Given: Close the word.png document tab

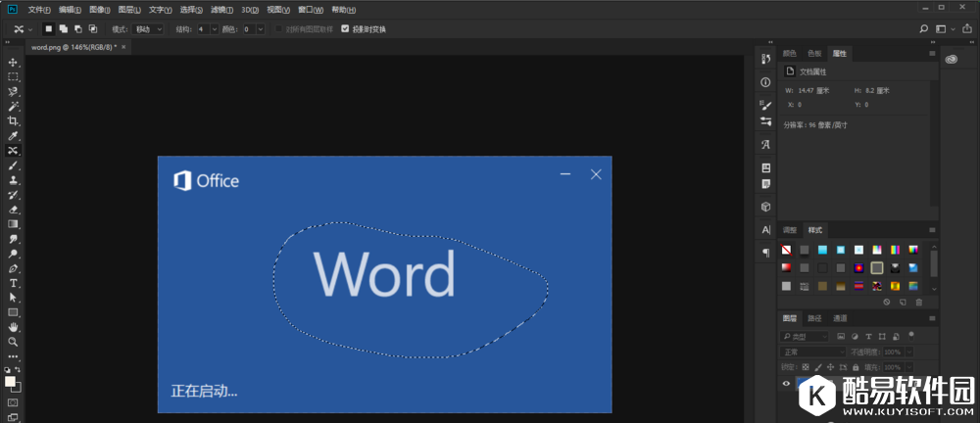Looking at the screenshot, I should pos(122,47).
